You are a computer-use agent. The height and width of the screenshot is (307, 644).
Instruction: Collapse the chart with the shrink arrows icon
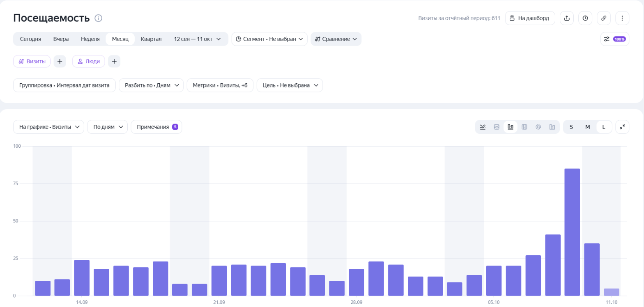click(622, 127)
